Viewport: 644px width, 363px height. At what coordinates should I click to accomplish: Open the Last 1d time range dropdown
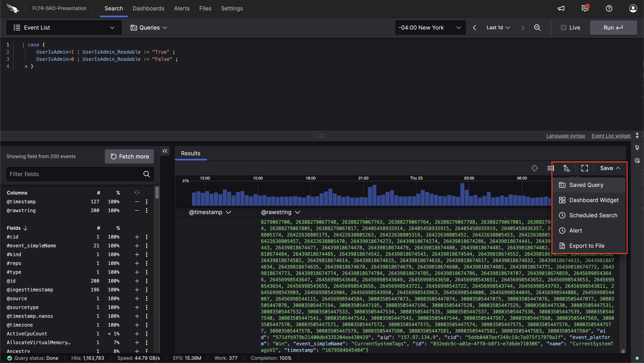coord(498,27)
